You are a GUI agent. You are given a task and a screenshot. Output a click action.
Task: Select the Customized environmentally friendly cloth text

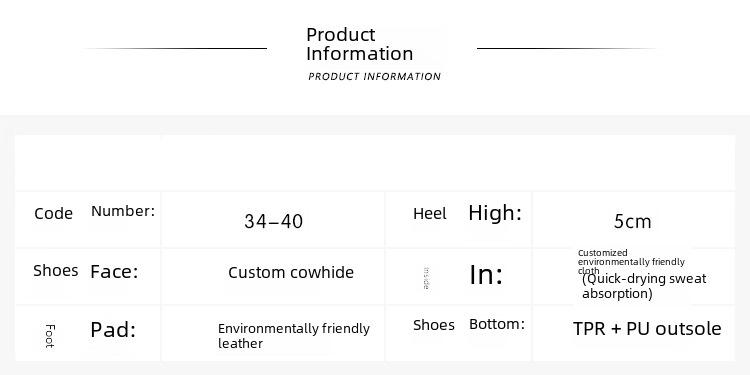click(631, 262)
